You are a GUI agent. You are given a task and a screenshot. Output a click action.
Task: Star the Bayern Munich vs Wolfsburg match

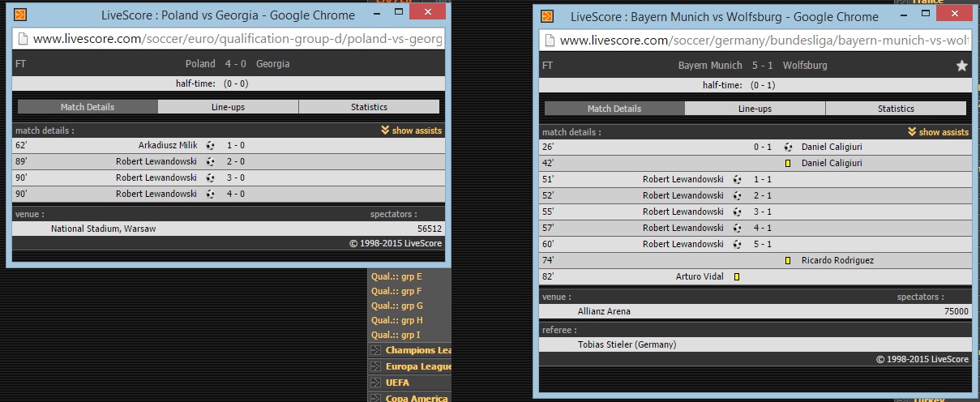click(961, 66)
